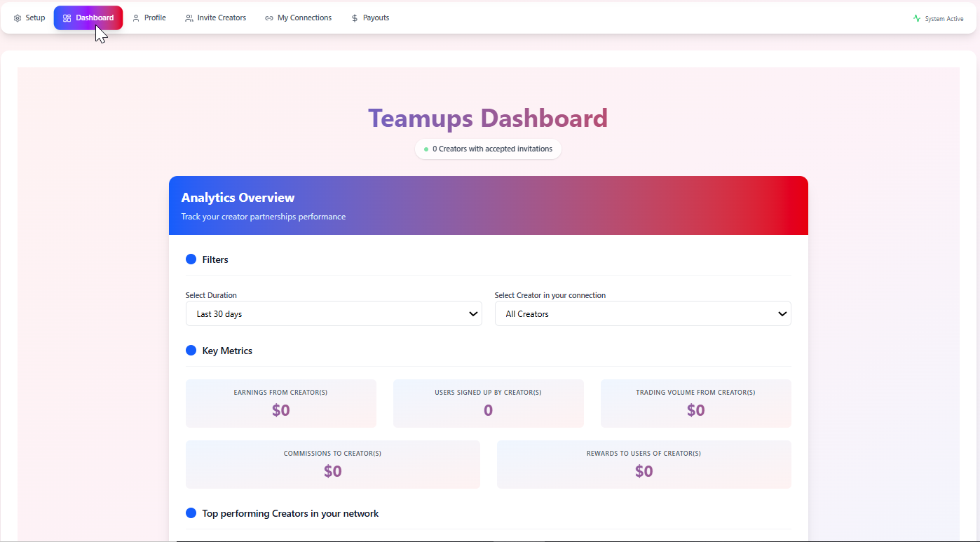Open the All Creators dropdown
Image resolution: width=980 pixels, height=542 pixels.
tap(643, 313)
